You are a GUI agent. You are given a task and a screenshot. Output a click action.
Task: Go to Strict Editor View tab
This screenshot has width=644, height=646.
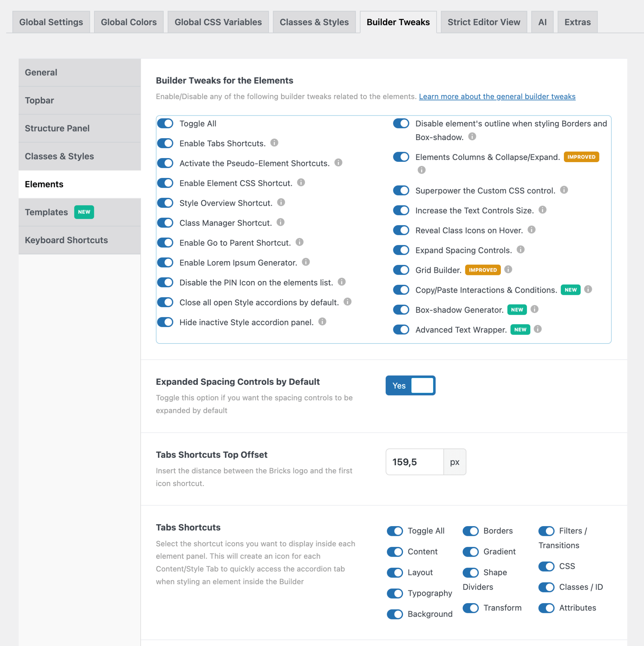484,22
